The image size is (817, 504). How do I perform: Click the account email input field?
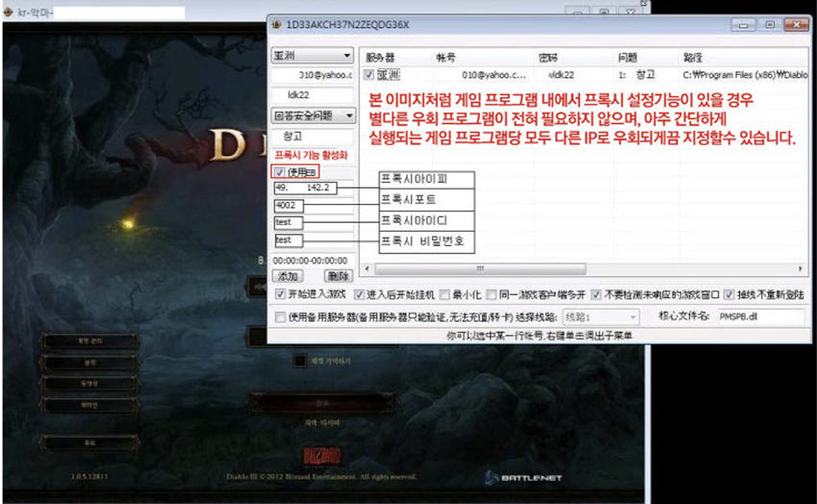click(312, 75)
